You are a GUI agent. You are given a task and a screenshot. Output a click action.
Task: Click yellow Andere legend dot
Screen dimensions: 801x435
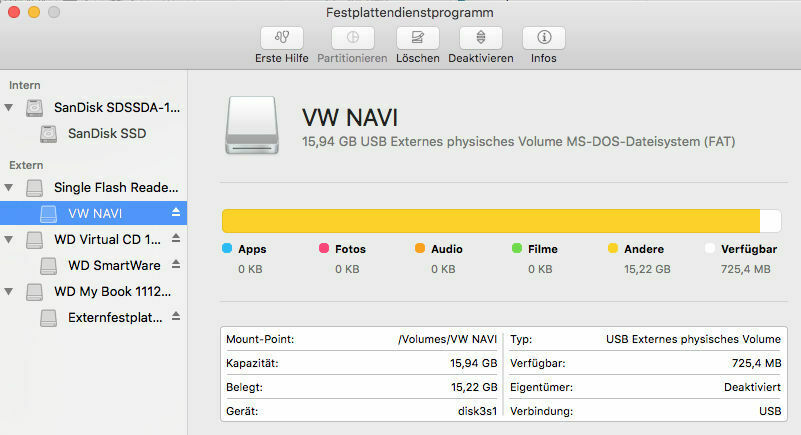(x=613, y=248)
